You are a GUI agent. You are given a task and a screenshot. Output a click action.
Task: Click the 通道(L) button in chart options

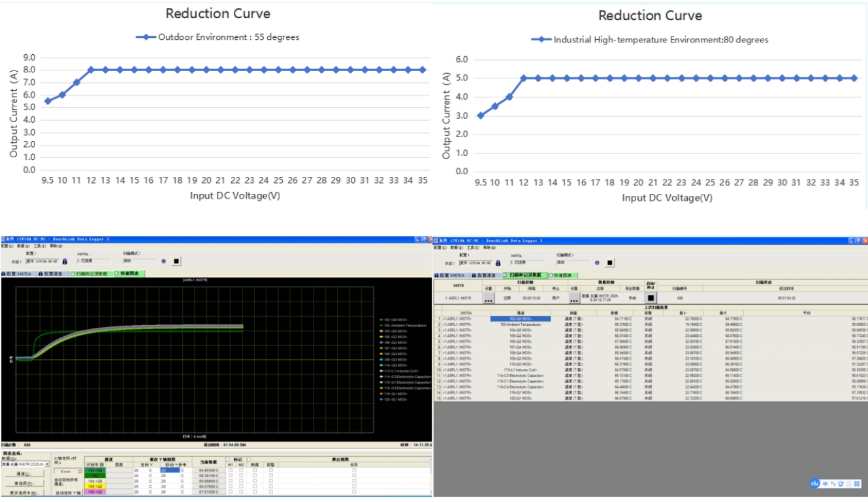click(25, 474)
